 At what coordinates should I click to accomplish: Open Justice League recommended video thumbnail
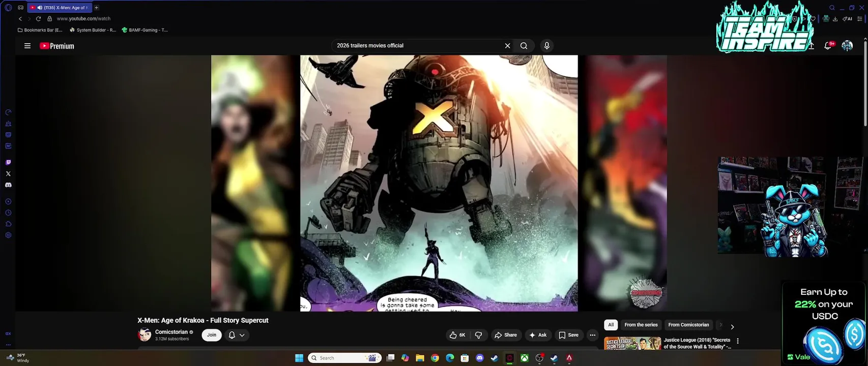(x=632, y=343)
